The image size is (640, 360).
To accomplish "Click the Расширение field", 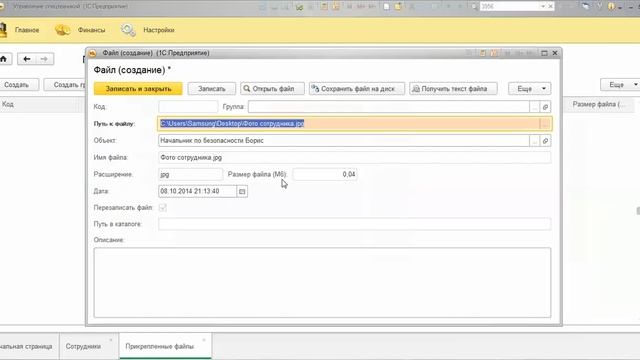I will 191,174.
